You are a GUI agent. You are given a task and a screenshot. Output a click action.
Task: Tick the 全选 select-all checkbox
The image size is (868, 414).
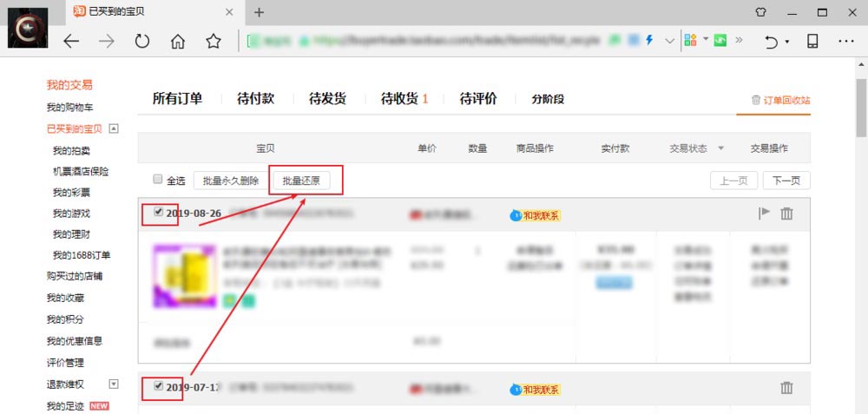point(158,180)
